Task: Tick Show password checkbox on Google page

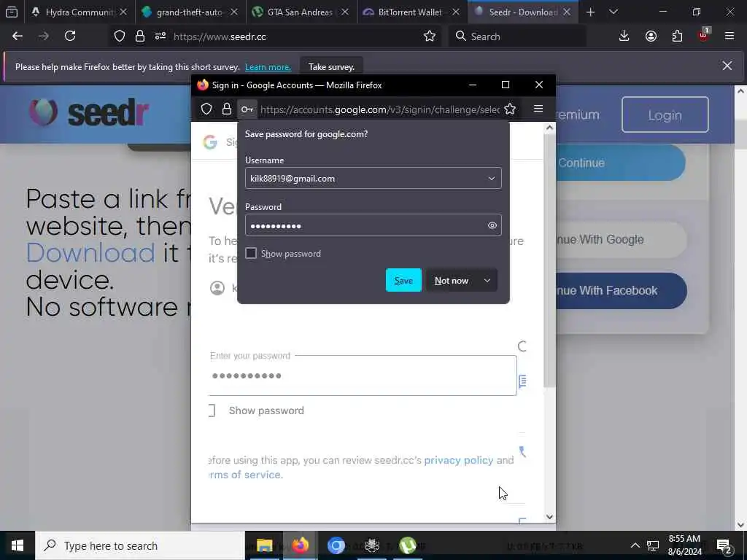Action: click(212, 410)
